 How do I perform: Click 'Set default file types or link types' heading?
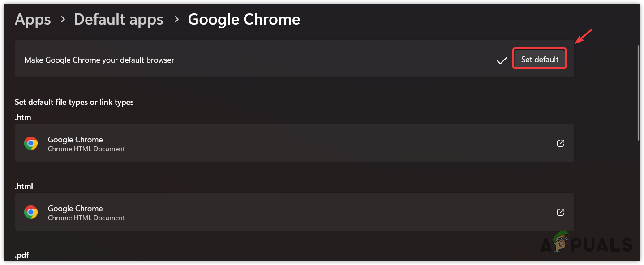click(74, 102)
